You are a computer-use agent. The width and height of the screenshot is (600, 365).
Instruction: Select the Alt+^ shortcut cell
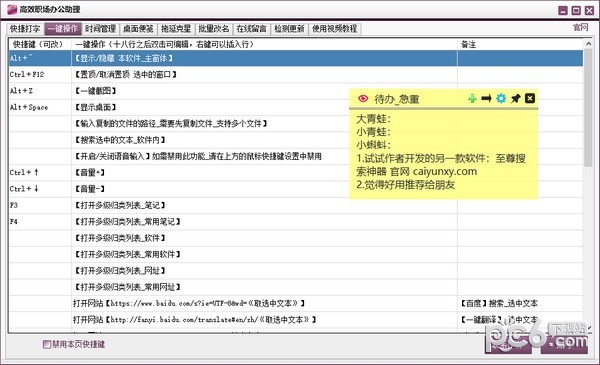(x=40, y=59)
